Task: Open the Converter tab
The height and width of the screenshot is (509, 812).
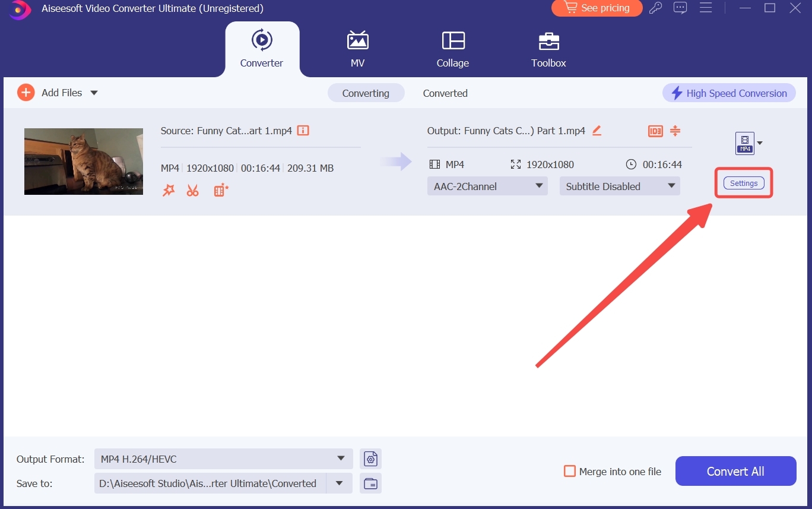Action: coord(262,49)
